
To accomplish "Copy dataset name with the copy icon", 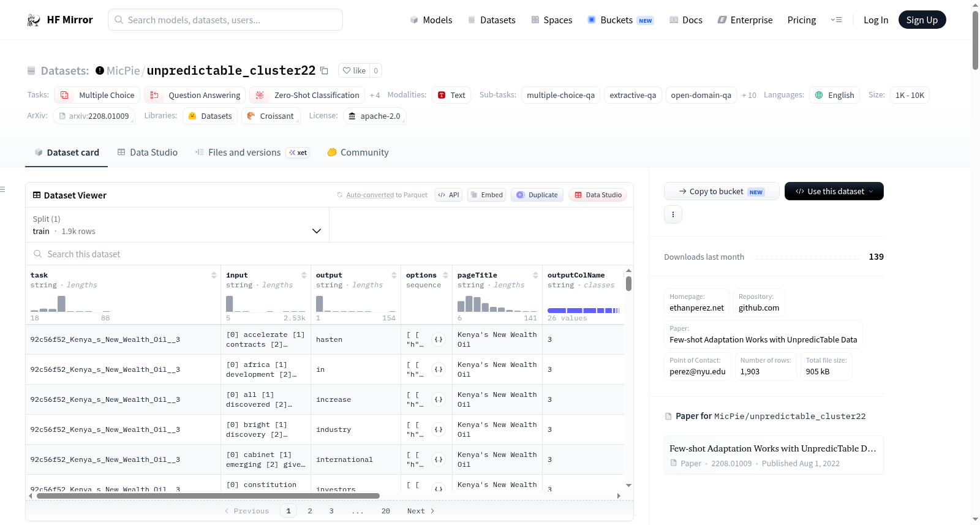I will (x=324, y=70).
